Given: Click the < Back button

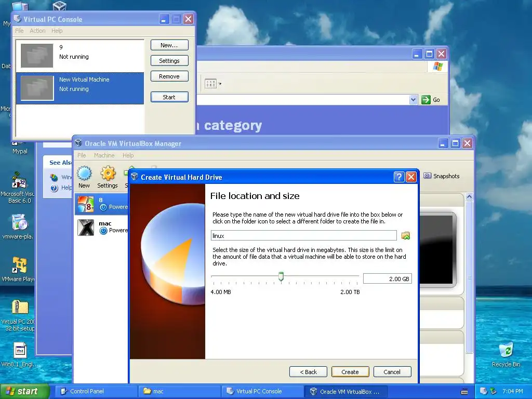Looking at the screenshot, I should point(308,372).
